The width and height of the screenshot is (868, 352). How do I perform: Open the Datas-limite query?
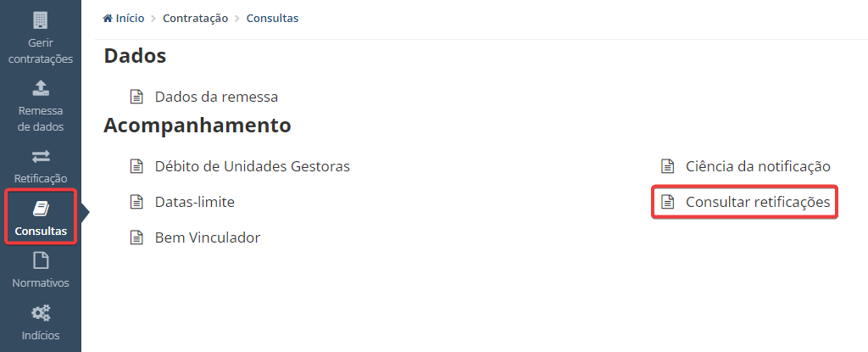point(195,203)
